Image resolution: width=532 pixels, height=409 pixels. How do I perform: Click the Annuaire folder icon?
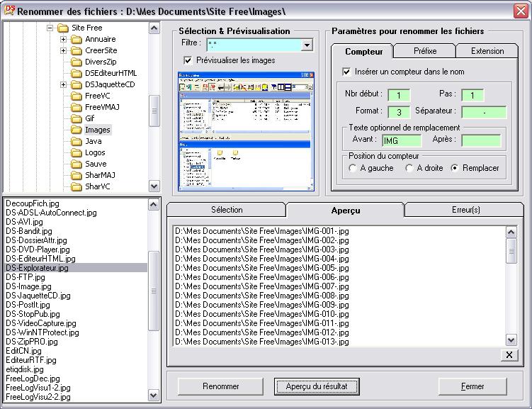click(77, 40)
